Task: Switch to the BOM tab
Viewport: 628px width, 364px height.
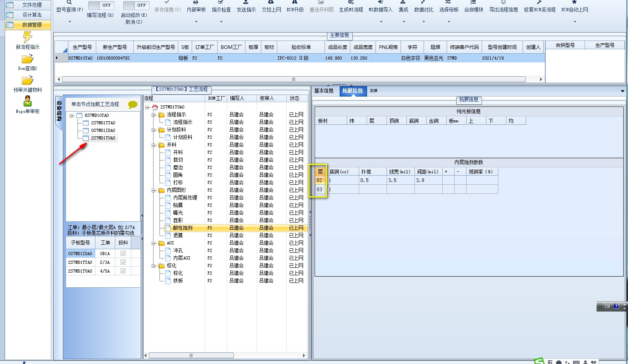Action: coord(373,91)
